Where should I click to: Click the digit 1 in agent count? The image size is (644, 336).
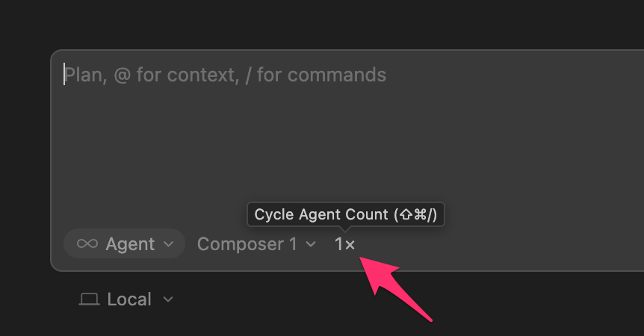pyautogui.click(x=339, y=244)
